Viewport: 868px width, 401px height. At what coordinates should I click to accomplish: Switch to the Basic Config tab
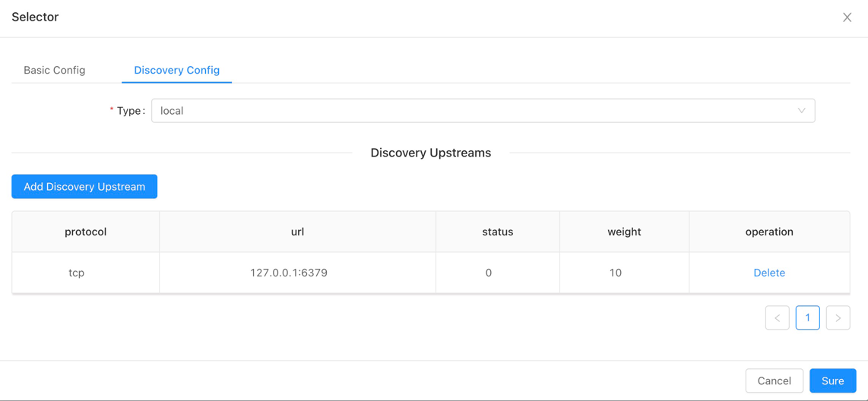point(54,70)
